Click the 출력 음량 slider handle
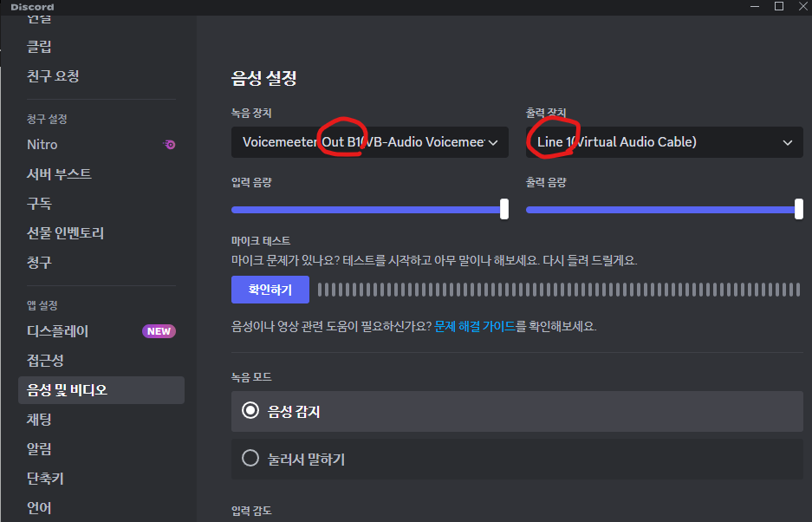The image size is (812, 522). click(x=798, y=210)
